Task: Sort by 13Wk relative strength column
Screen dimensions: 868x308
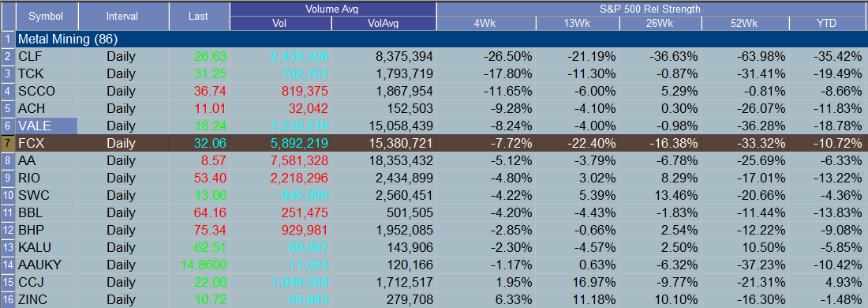Action: 578,23
